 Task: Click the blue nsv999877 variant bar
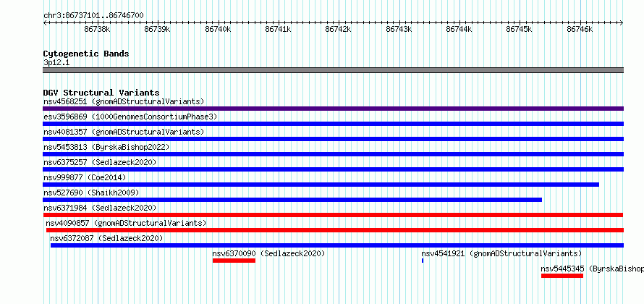click(321, 185)
